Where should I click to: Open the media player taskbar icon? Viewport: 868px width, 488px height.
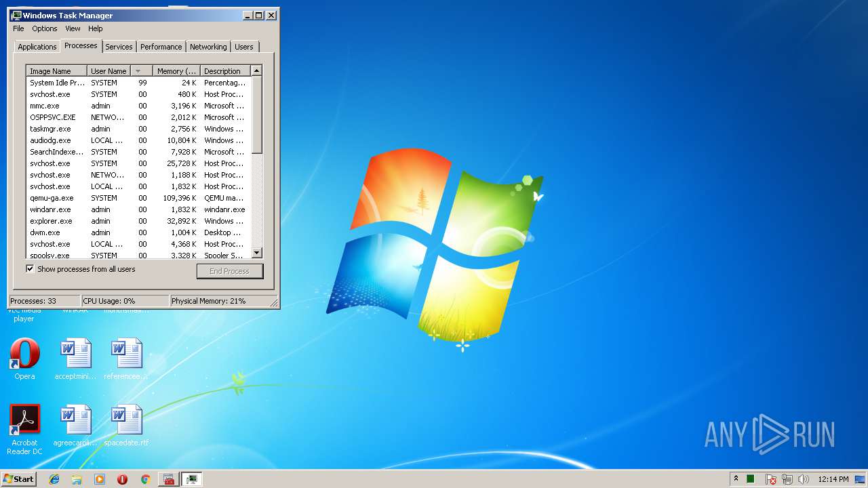pos(100,479)
